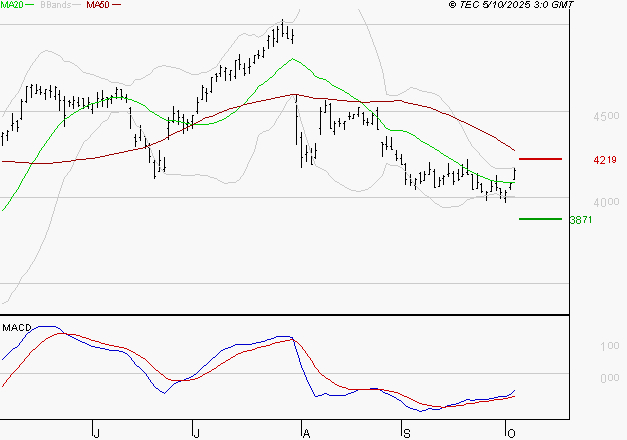Click the TEC timestamp copyright text
Screen dimensions: 627x440
(512, 5)
